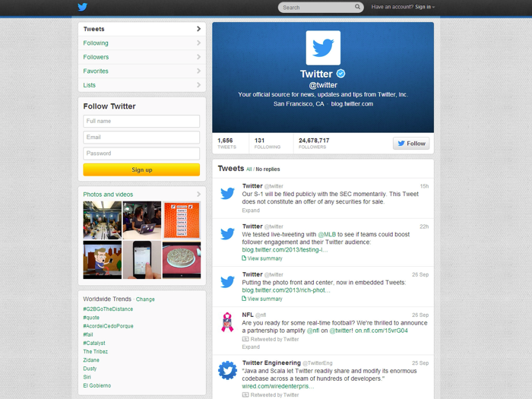Click the @MLB mention

pyautogui.click(x=327, y=234)
